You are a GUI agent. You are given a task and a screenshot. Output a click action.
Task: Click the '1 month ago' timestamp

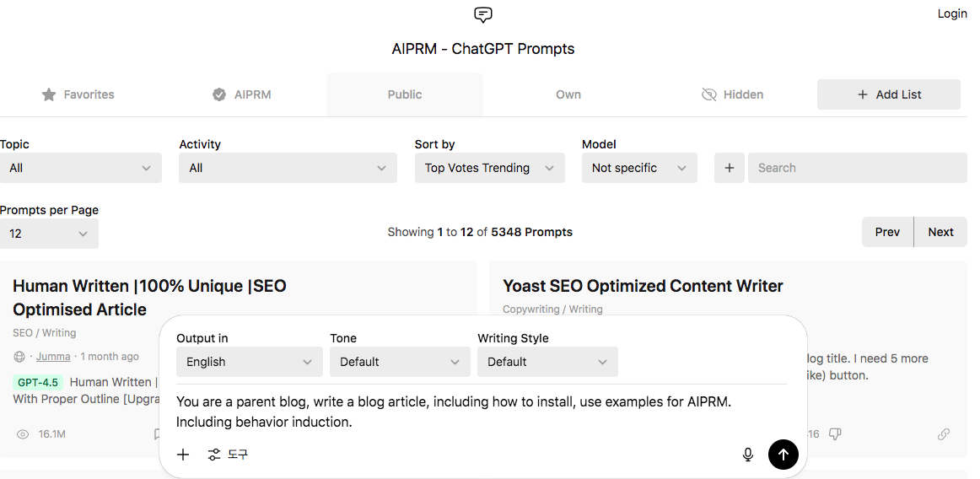point(110,357)
